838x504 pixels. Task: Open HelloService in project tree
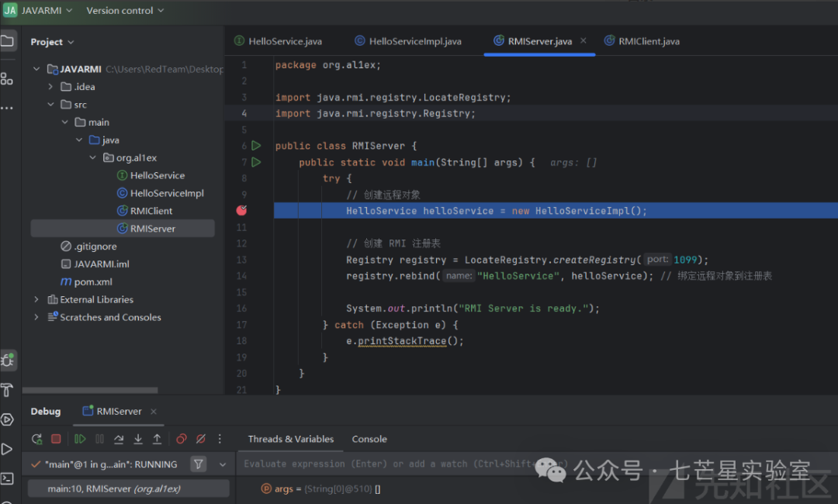coord(151,175)
